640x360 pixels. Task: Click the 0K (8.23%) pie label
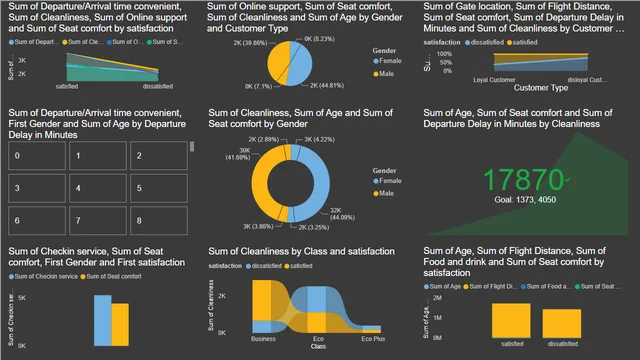(x=320, y=39)
